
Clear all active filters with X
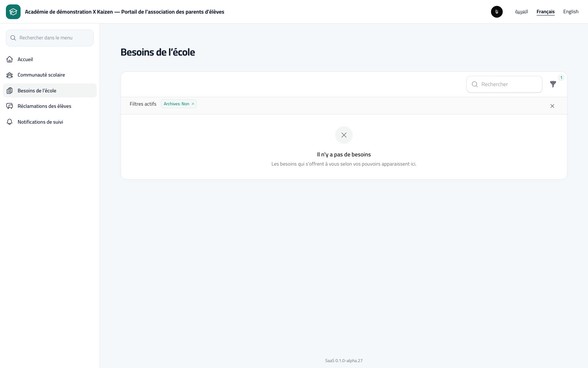[x=552, y=106]
